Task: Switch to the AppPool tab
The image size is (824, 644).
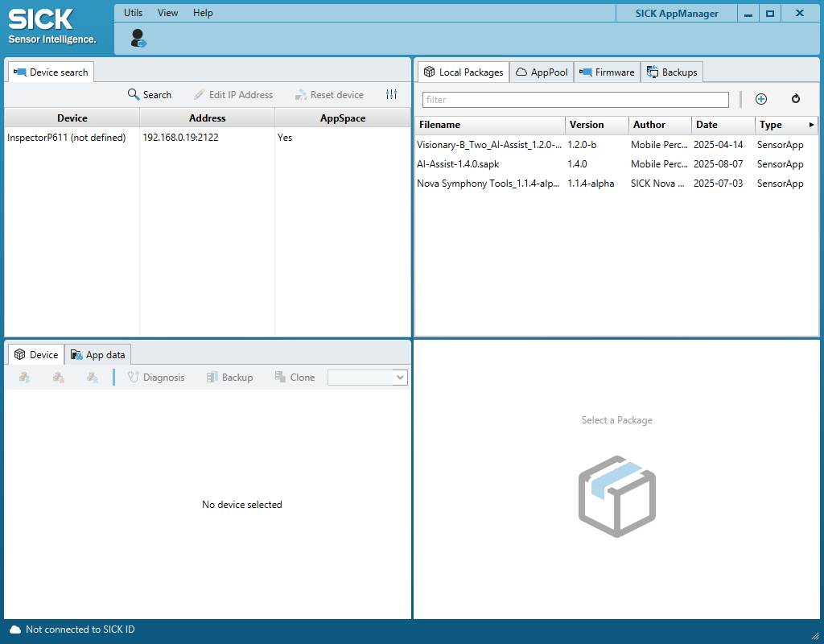Action: coord(542,72)
